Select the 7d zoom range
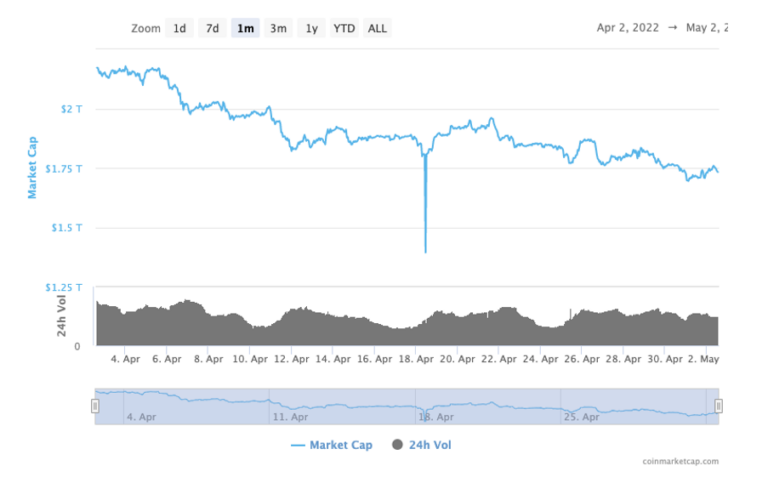 point(212,28)
